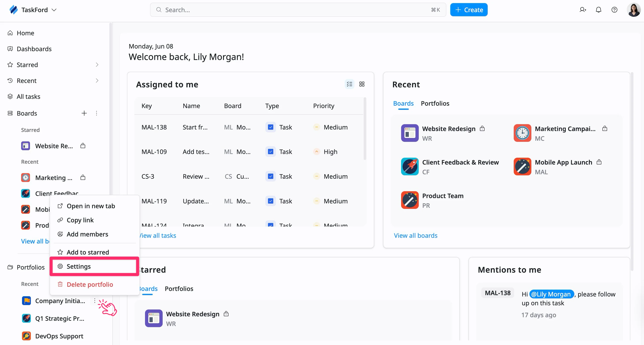Open Company Initia... portfolio three-dot menu
This screenshot has height=345, width=644.
tap(95, 301)
